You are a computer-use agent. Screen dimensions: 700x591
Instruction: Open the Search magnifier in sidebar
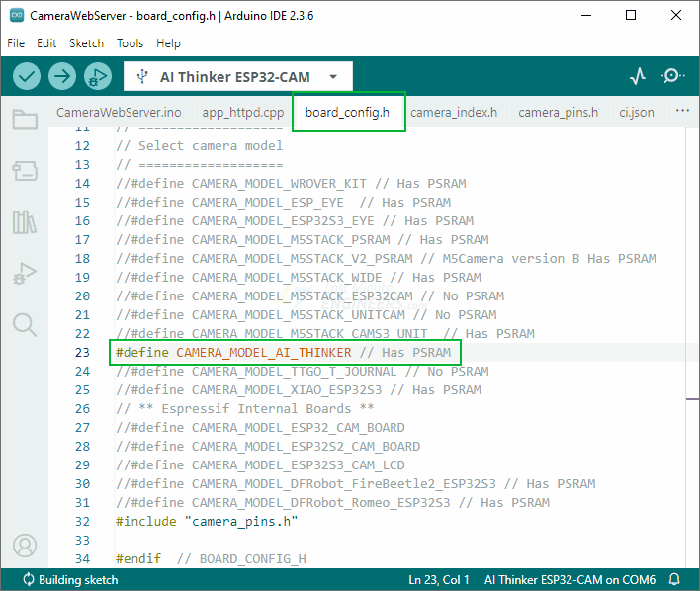click(x=25, y=324)
